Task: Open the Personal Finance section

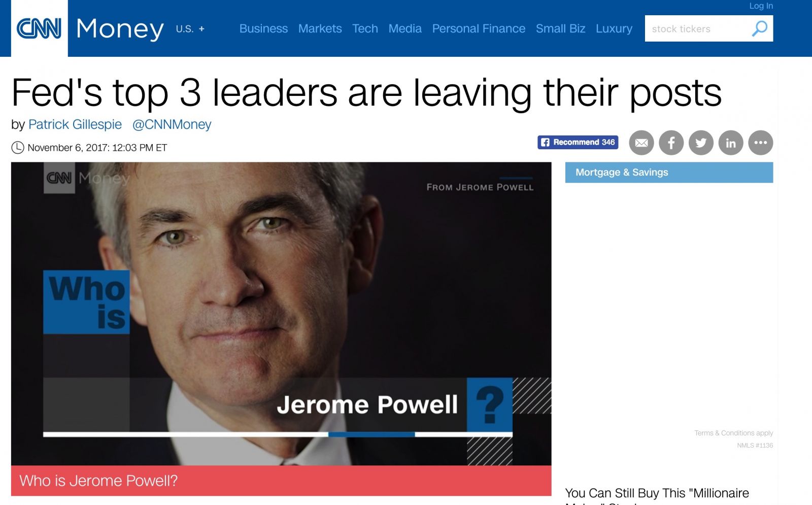Action: [479, 29]
